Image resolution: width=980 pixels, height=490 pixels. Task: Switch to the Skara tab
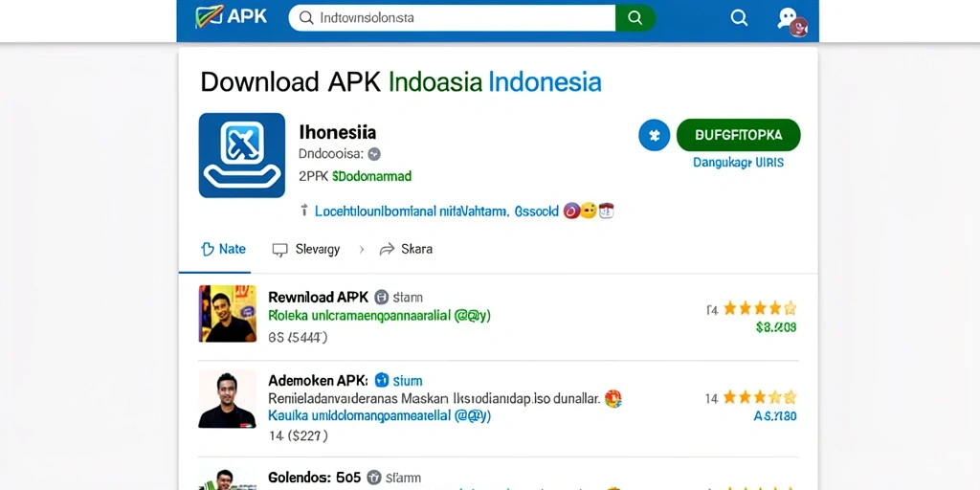tap(406, 250)
